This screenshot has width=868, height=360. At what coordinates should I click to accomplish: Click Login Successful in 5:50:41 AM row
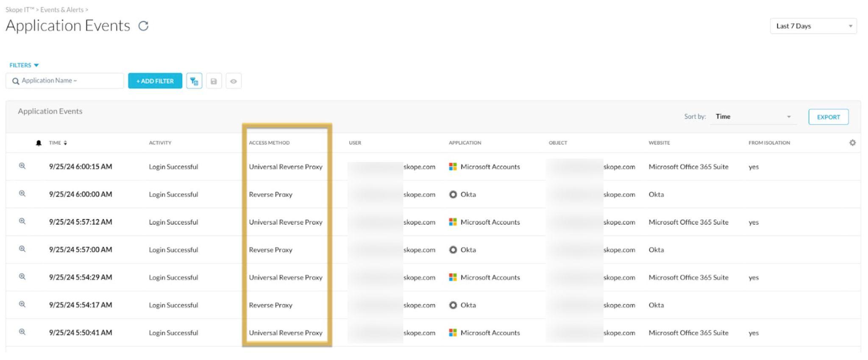pos(173,333)
